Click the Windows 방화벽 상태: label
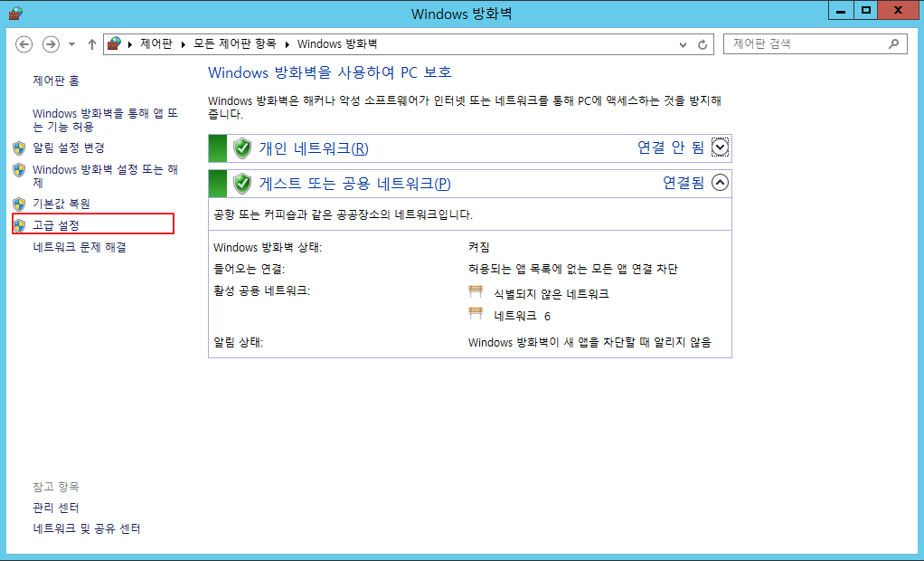Screen dimensions: 924x561 click(x=268, y=247)
